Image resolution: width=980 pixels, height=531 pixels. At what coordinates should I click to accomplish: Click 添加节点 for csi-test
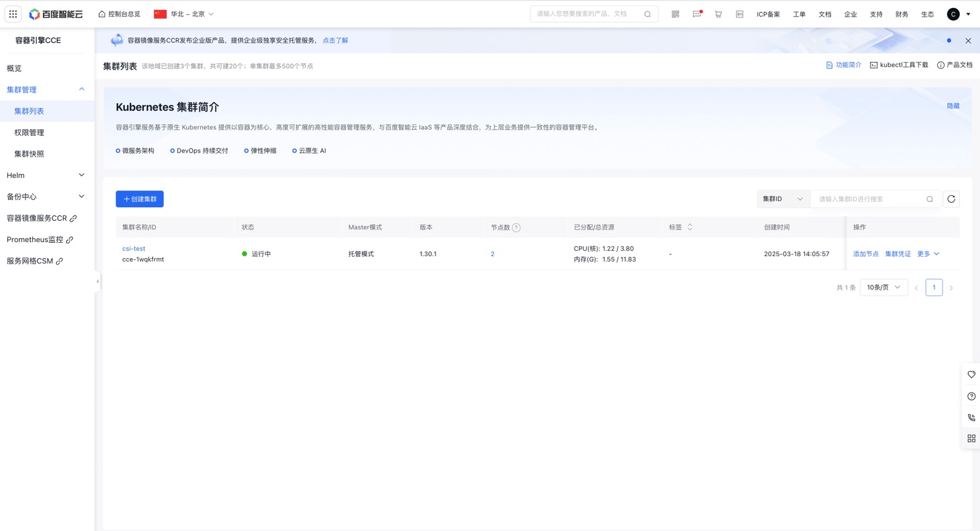point(866,254)
